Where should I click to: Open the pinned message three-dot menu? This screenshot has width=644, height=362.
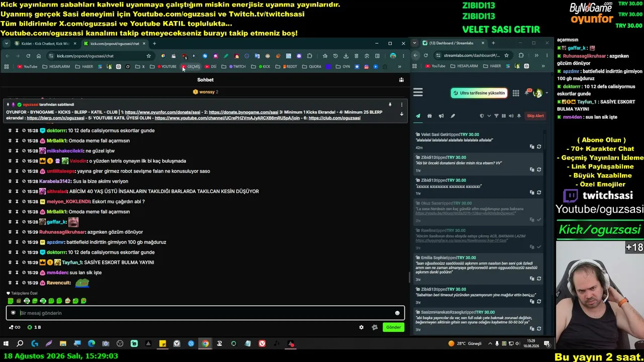[401, 105]
